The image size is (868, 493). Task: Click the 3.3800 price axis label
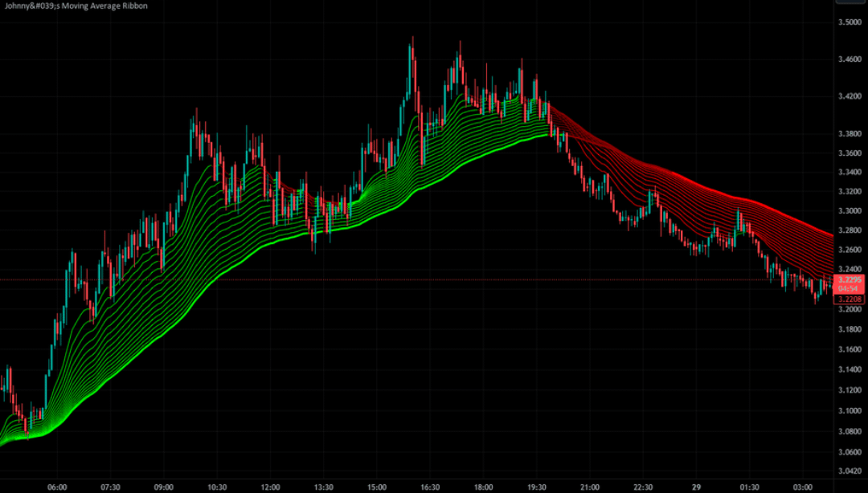click(850, 134)
